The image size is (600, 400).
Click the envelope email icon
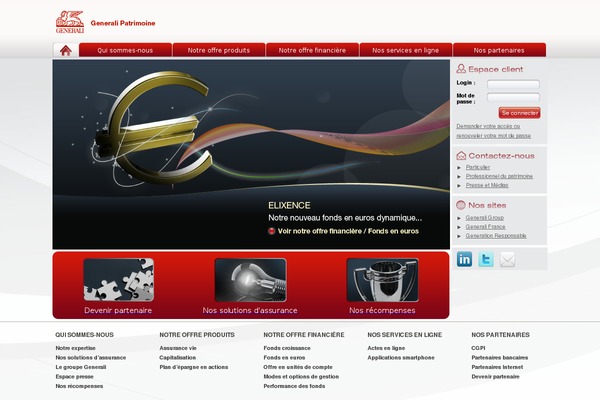pyautogui.click(x=507, y=259)
